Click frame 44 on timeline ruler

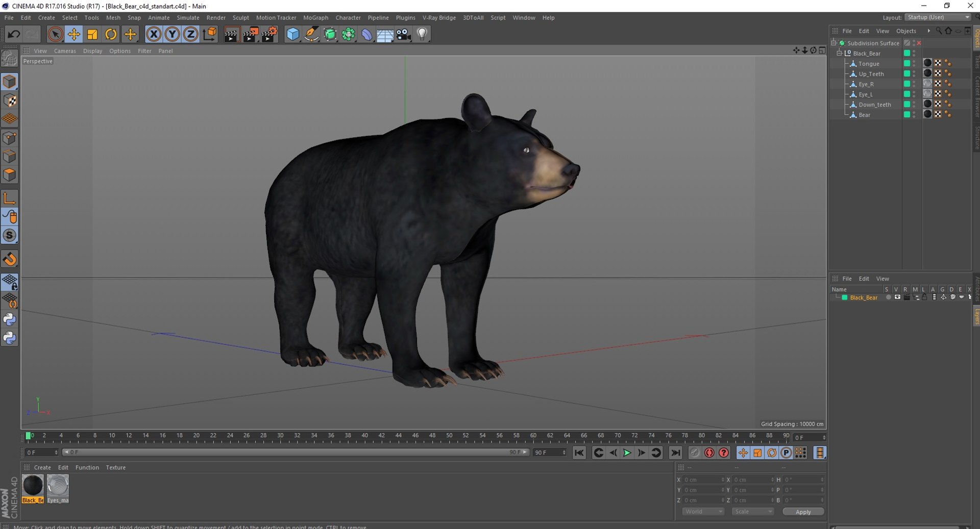pos(398,437)
